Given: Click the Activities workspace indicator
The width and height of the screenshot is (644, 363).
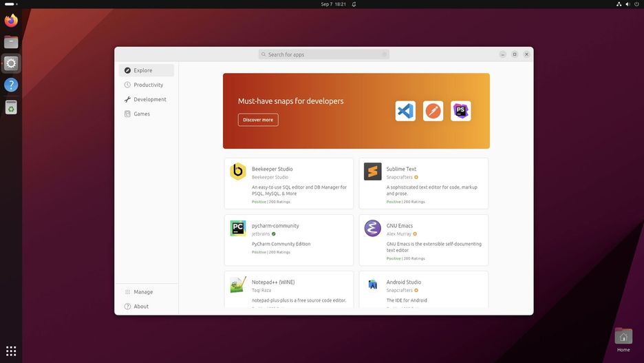Looking at the screenshot, I should pyautogui.click(x=11, y=4).
